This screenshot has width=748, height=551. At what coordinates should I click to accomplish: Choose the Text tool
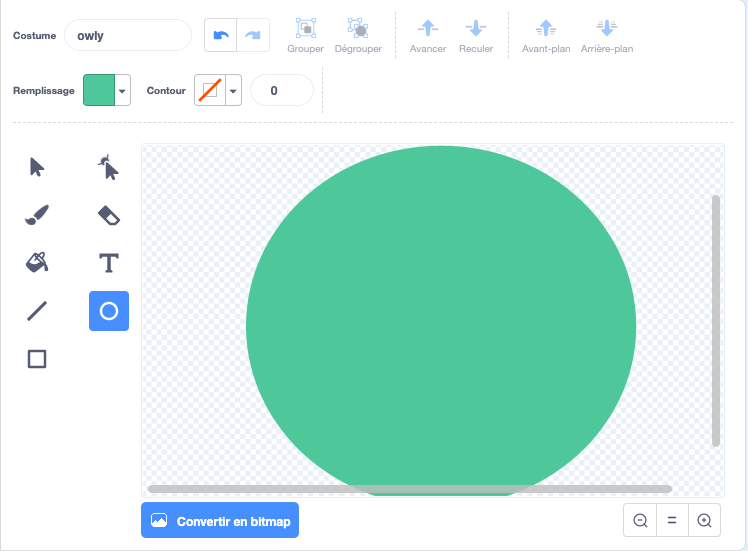(109, 263)
